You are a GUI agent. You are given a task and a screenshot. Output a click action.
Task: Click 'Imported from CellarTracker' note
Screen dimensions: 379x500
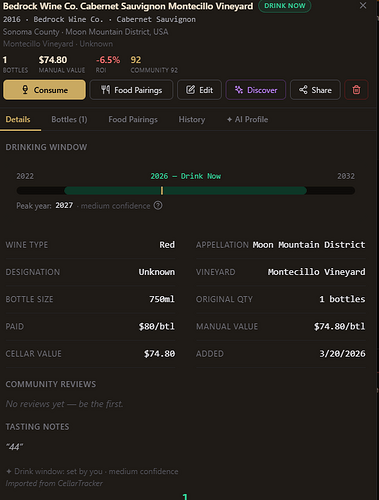pos(54,483)
